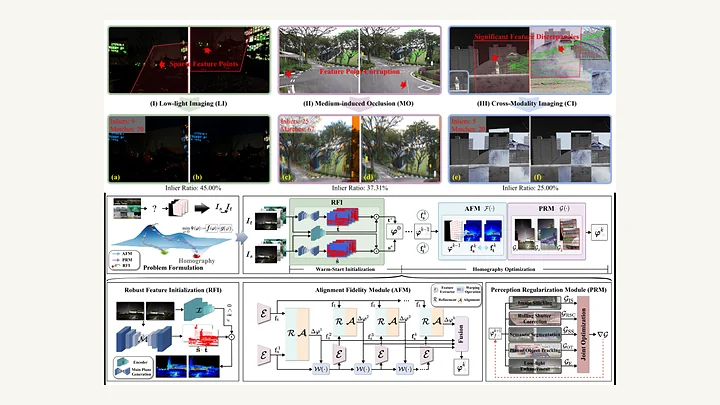Select the green RFI block header

pyautogui.click(x=337, y=202)
